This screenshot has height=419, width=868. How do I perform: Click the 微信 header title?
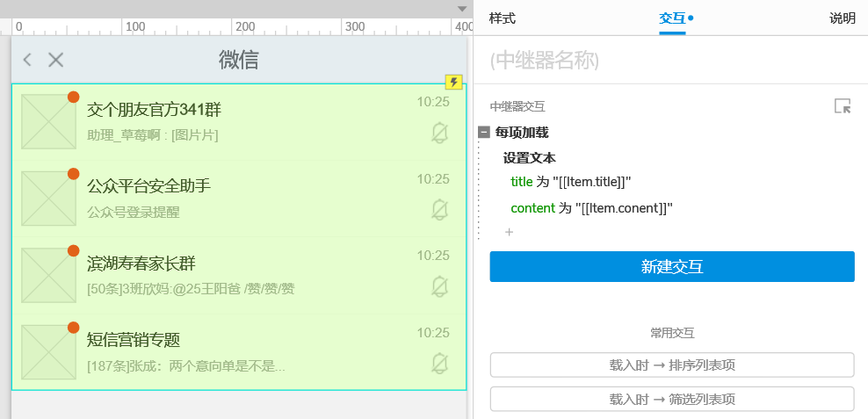239,59
